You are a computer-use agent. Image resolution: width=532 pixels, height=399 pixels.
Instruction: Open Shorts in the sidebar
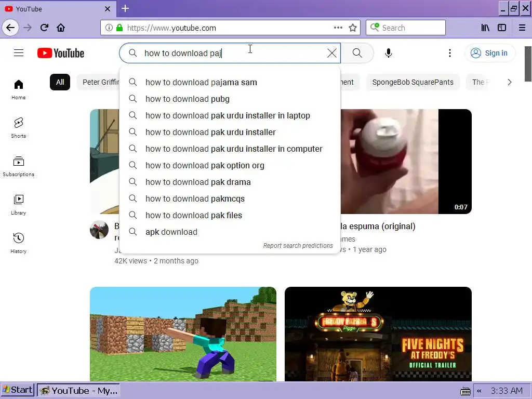(x=19, y=128)
